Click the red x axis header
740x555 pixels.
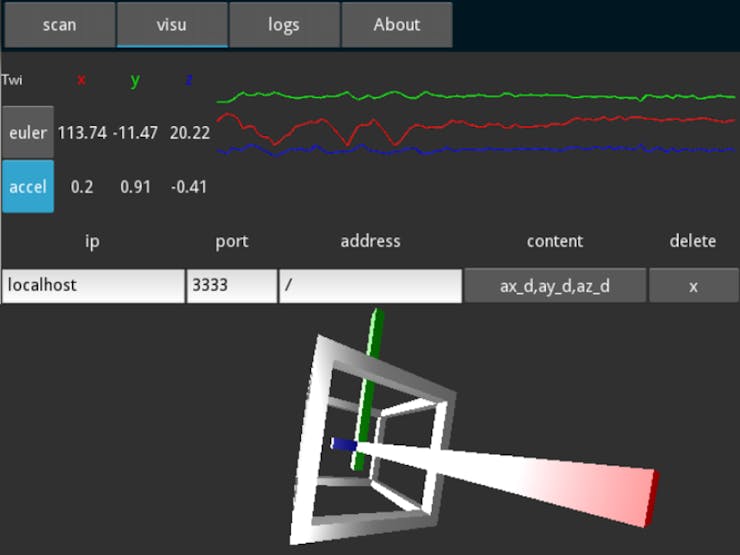[x=82, y=79]
